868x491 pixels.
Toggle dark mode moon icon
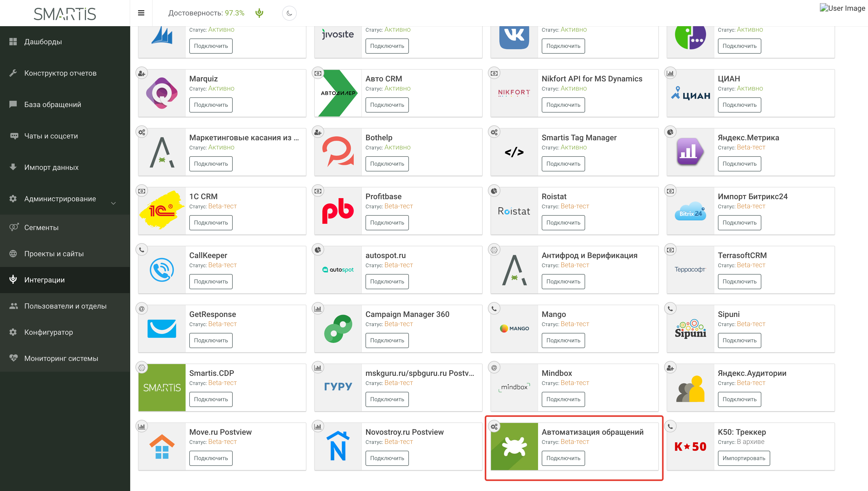[x=289, y=13]
